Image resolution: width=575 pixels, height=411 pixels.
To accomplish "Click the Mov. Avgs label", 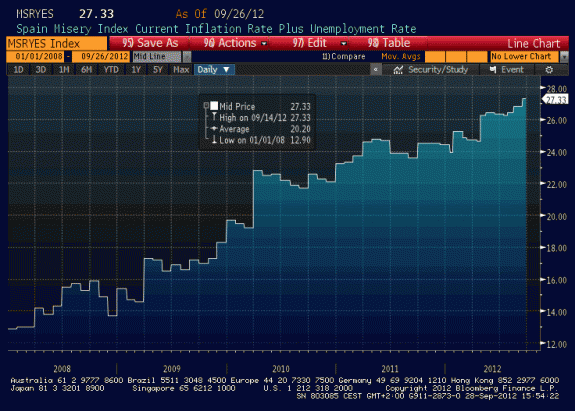I will 401,56.
